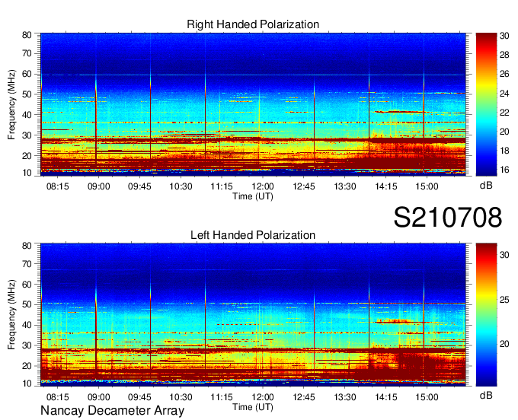The height and width of the screenshot is (420, 518).
Task: Click the 40 MHz tick on Right Handed plot
Action: pyautogui.click(x=27, y=115)
